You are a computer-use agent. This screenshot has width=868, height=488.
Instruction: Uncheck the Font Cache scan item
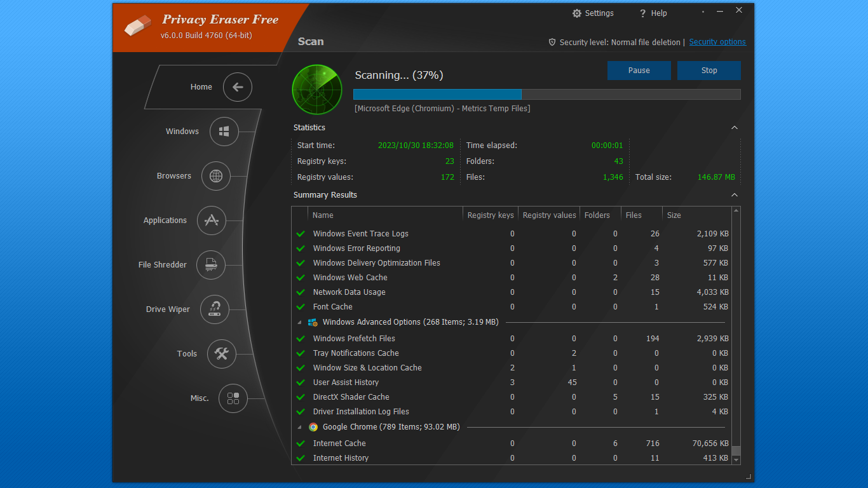tap(300, 306)
